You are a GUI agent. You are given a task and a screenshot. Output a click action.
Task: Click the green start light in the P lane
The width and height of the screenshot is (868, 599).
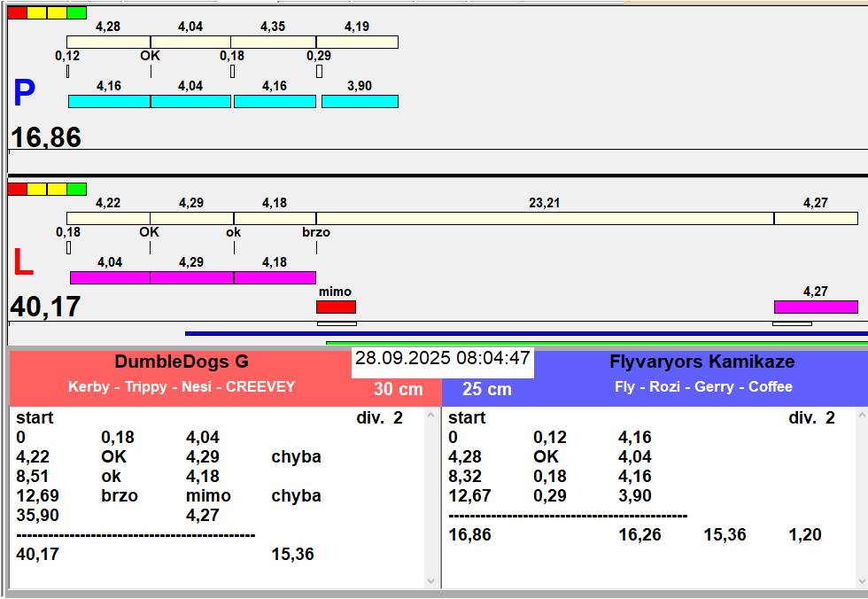click(77, 12)
